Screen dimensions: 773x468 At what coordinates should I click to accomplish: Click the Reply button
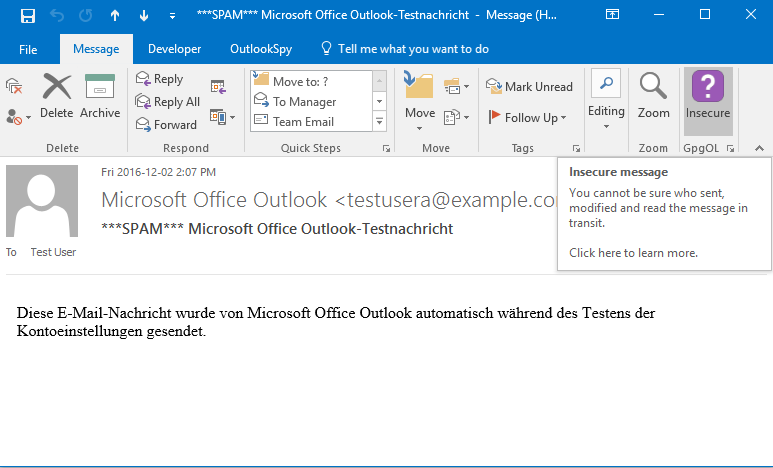click(x=159, y=79)
